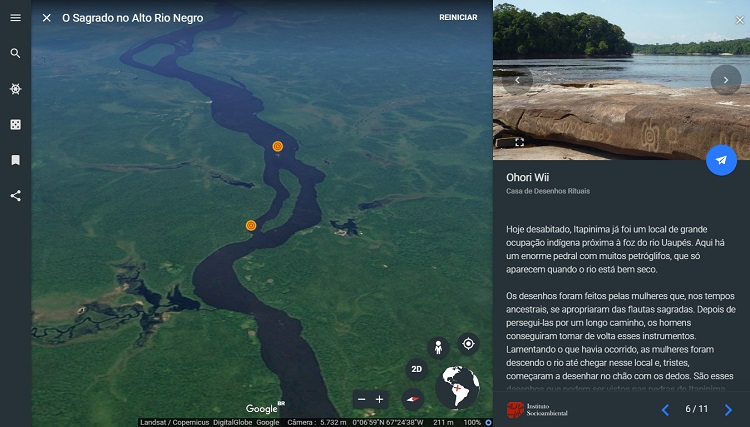The height and width of the screenshot is (427, 750).
Task: Click the I'm Feeling Lucky dice
Action: click(15, 124)
